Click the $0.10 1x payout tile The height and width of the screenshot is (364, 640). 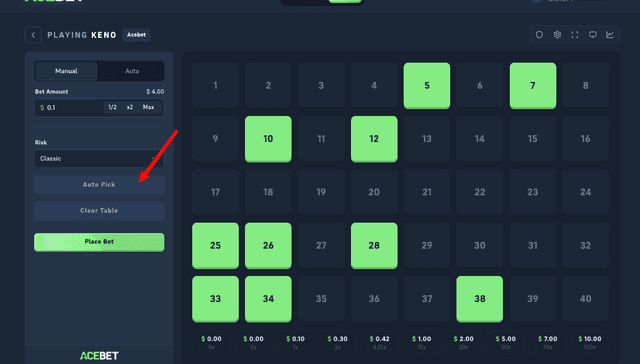tap(295, 342)
